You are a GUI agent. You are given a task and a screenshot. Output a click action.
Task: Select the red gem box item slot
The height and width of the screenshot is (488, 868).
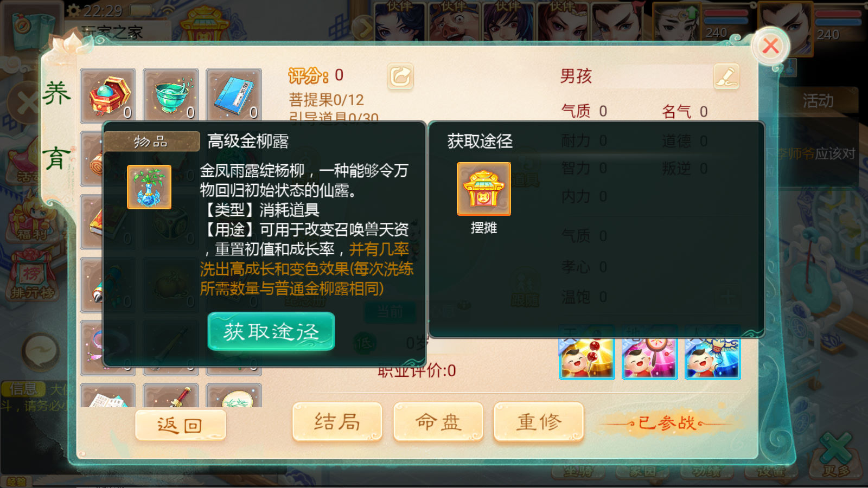pos(107,95)
